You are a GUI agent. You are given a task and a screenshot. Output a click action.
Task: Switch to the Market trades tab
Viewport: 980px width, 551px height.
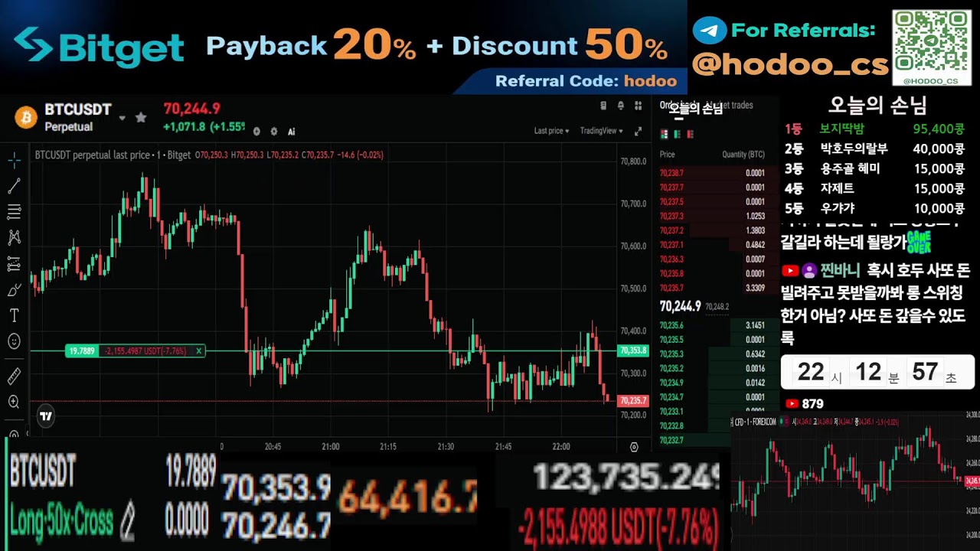729,106
